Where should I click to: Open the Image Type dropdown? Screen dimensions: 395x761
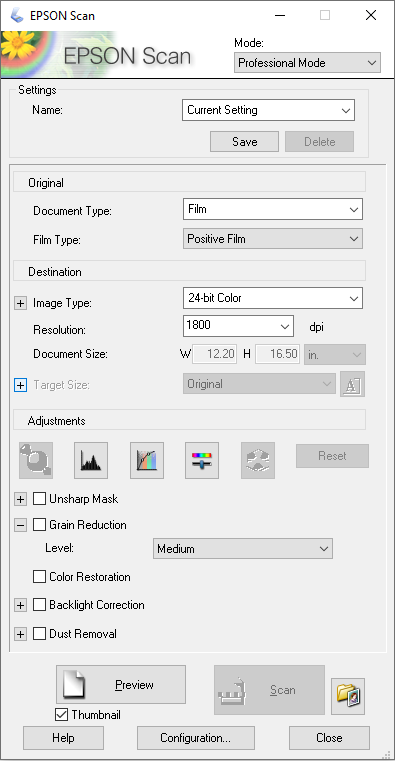click(x=273, y=298)
